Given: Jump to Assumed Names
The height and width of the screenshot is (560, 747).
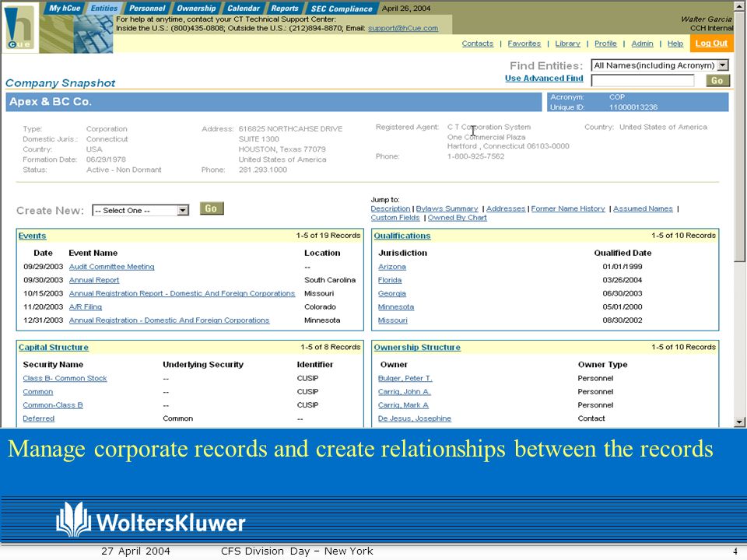Looking at the screenshot, I should click(643, 208).
